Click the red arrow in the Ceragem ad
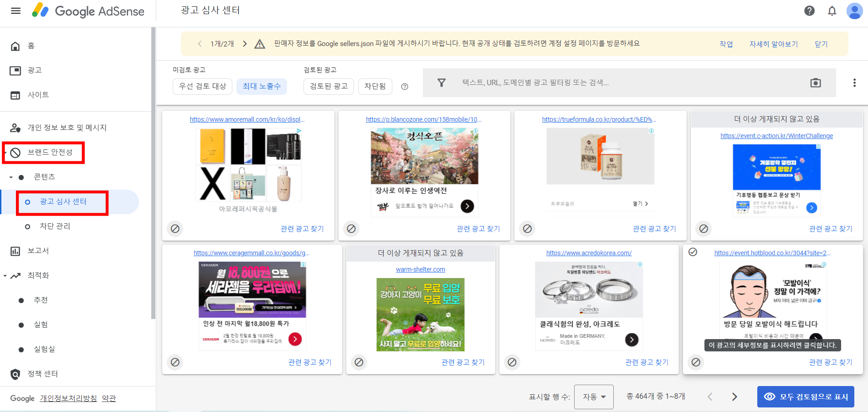Image resolution: width=868 pixels, height=412 pixels. pyautogui.click(x=295, y=339)
